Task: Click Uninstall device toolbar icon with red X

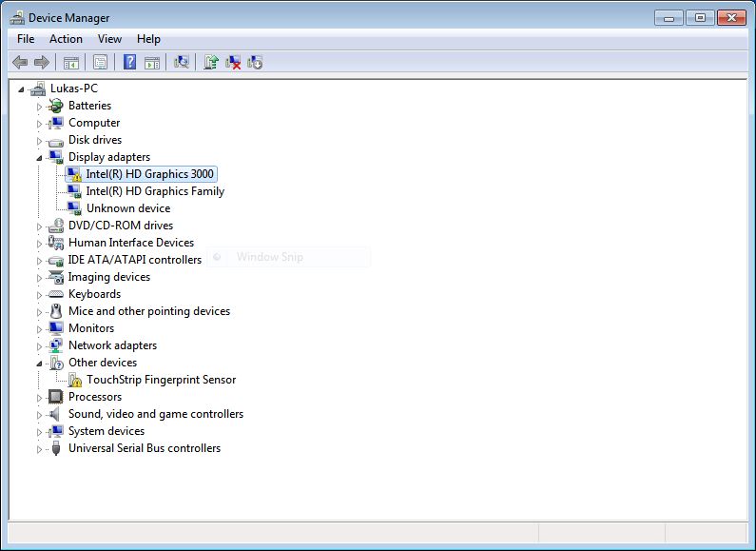Action: 233,62
